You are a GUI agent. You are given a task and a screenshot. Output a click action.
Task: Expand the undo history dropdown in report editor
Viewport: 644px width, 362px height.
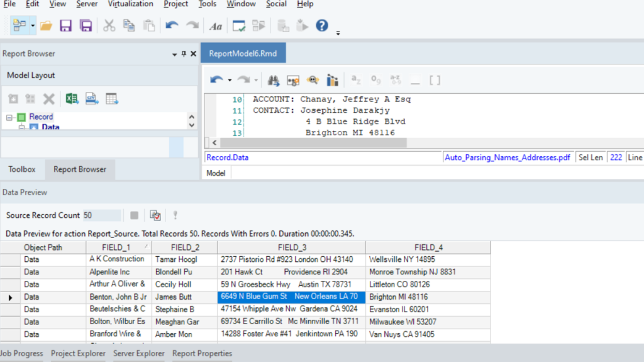click(230, 80)
